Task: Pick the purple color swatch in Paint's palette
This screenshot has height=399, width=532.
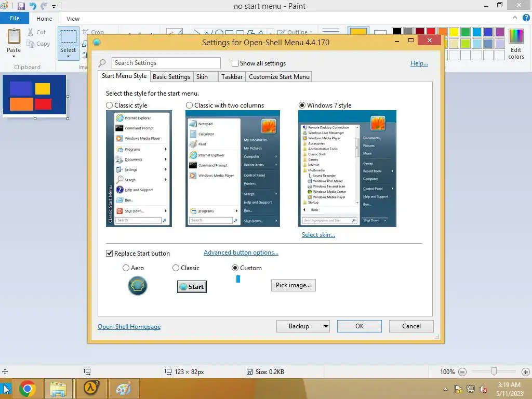Action: 499,32
